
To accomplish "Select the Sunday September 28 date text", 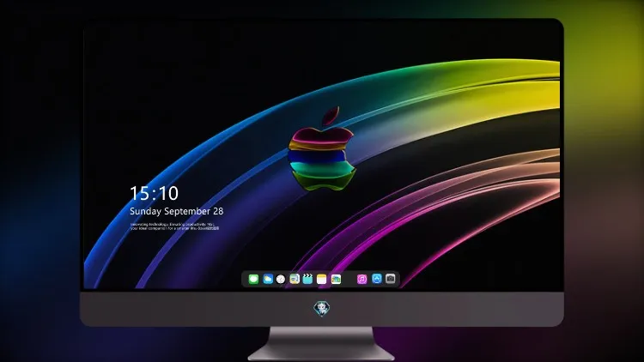I will (177, 211).
